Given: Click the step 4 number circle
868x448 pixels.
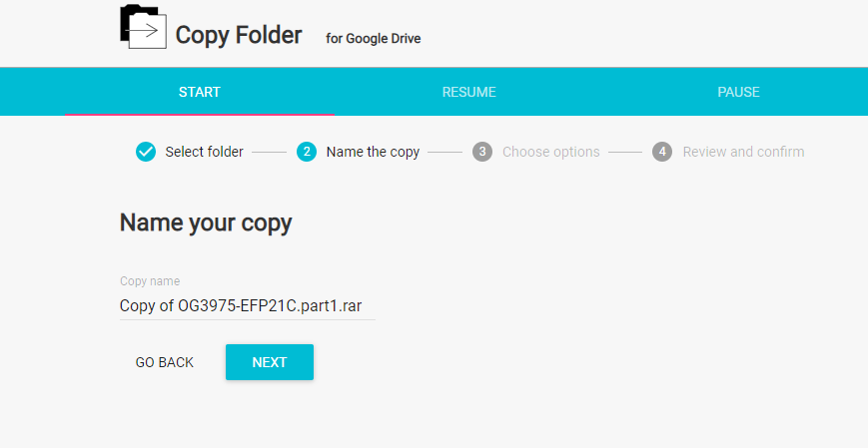Looking at the screenshot, I should pos(662,152).
